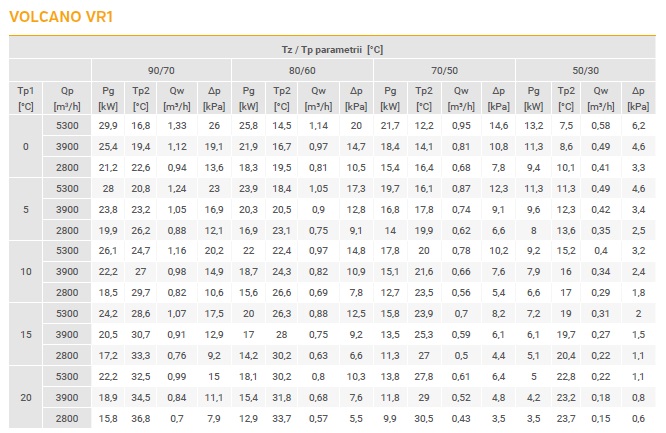Select the 25,8 Pg cell under 80/60
This screenshot has width=666, height=433.
248,126
